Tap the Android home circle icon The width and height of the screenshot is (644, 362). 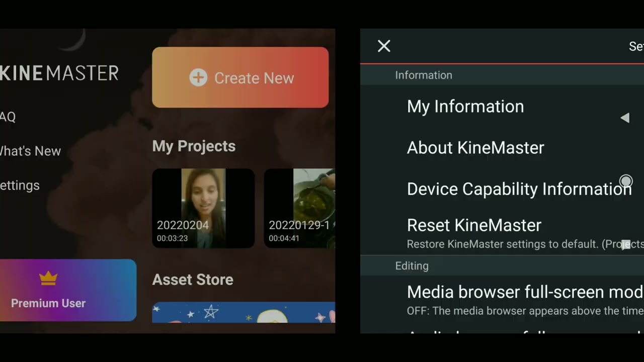(626, 181)
